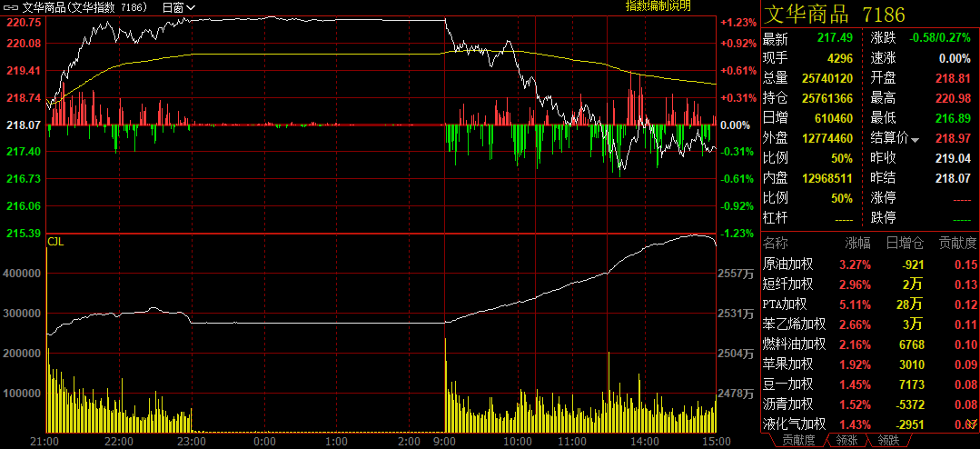The height and width of the screenshot is (449, 980).
Task: Click the 名称 column header
Action: pyautogui.click(x=777, y=244)
